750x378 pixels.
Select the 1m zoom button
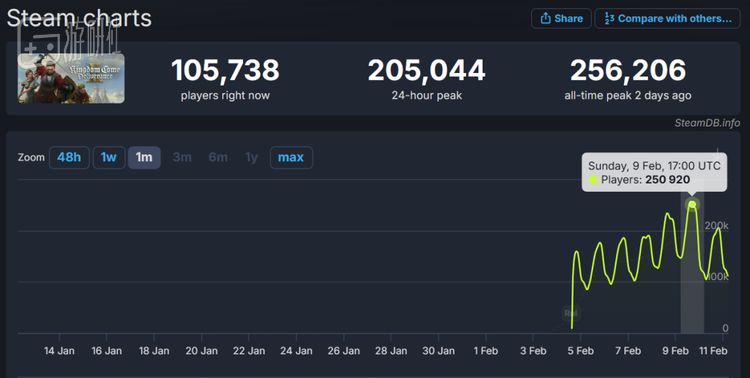[x=144, y=157]
